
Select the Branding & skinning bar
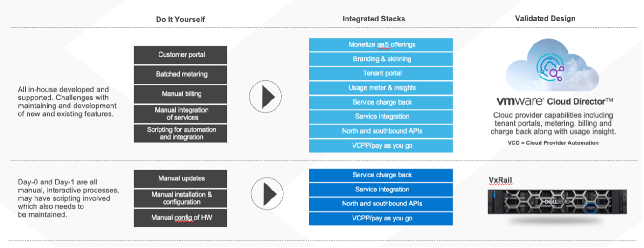click(x=381, y=59)
